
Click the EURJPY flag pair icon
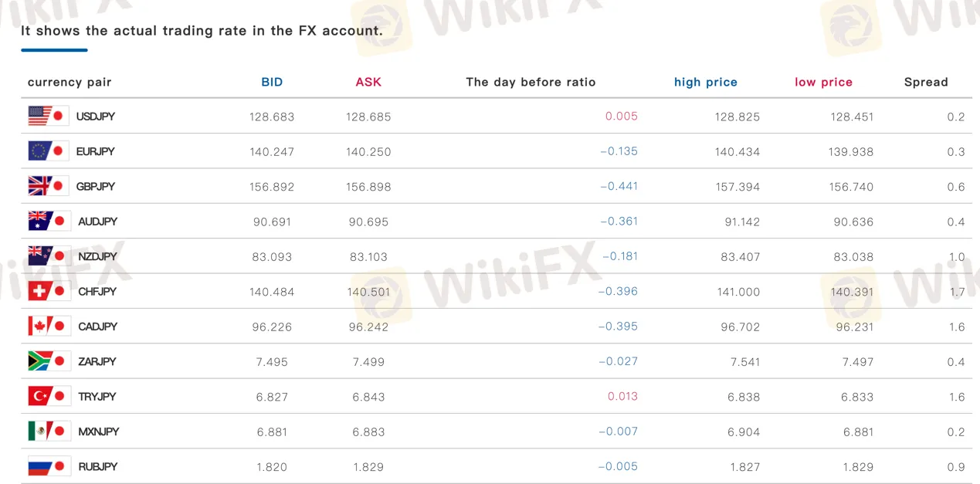coord(49,151)
